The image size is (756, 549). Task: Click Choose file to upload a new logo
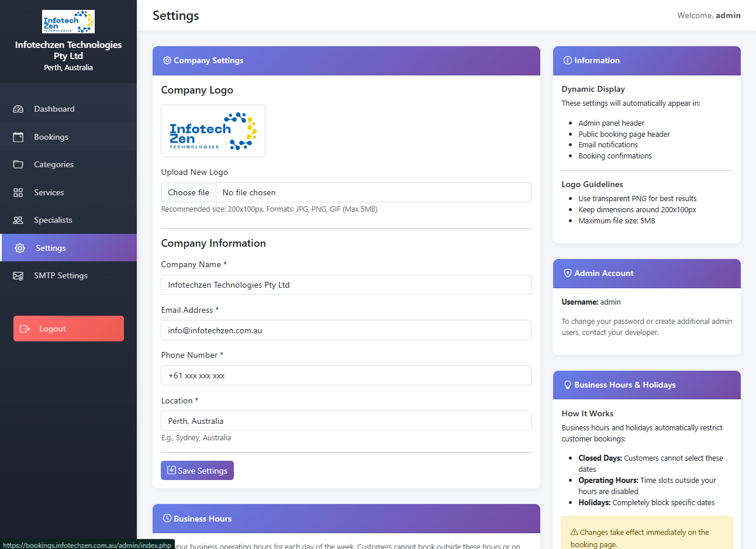coord(188,192)
